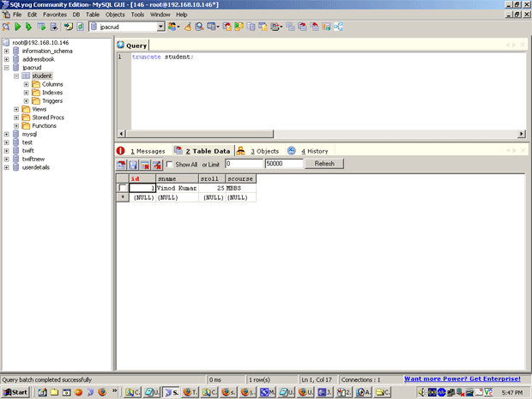
Task: Click the new connection toolbar icon
Action: [x=6, y=27]
